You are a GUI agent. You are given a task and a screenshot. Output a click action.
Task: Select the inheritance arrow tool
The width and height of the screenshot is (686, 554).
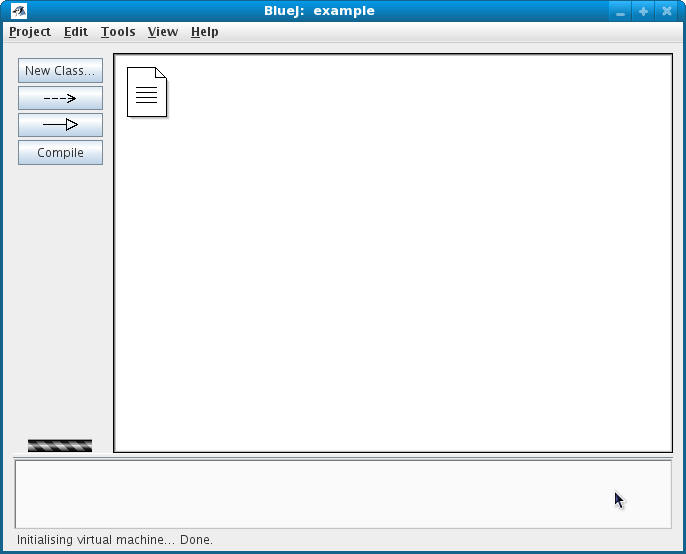click(x=60, y=125)
